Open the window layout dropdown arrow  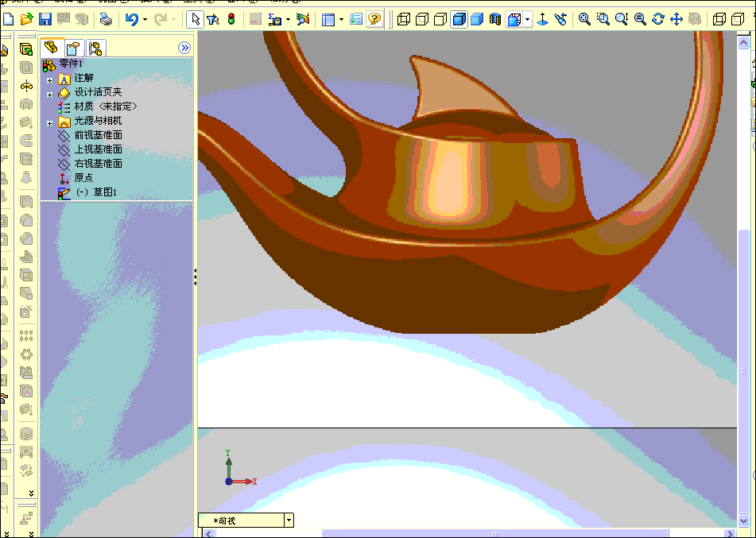[x=341, y=20]
